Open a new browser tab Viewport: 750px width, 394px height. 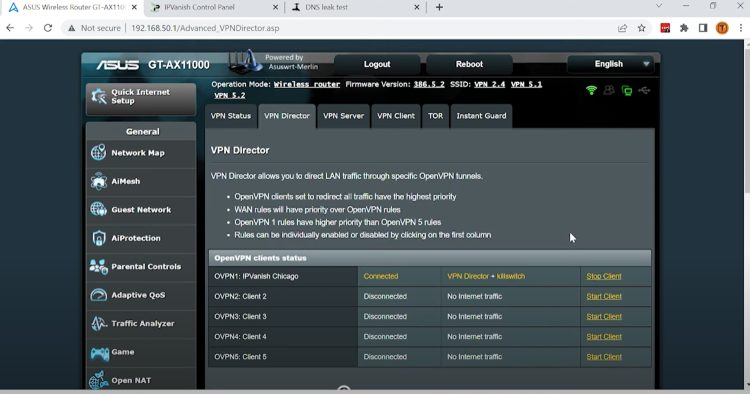439,7
